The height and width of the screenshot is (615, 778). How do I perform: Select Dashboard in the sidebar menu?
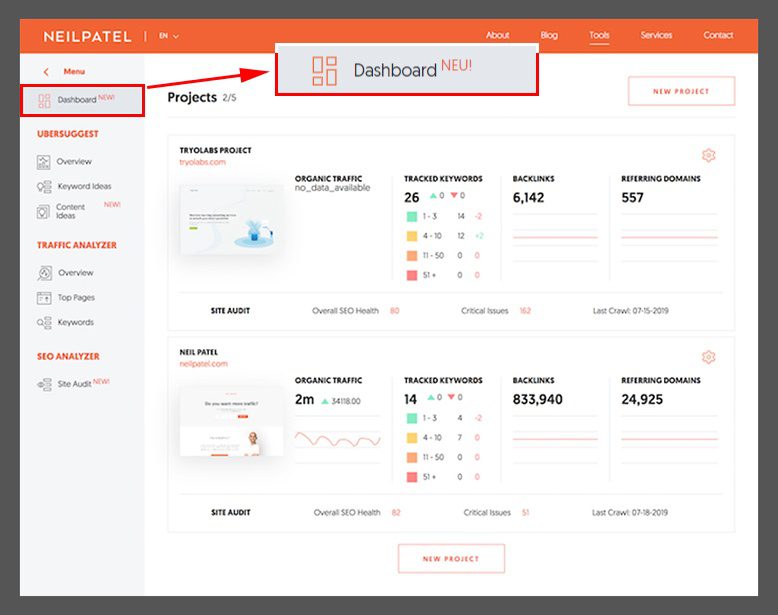click(83, 101)
